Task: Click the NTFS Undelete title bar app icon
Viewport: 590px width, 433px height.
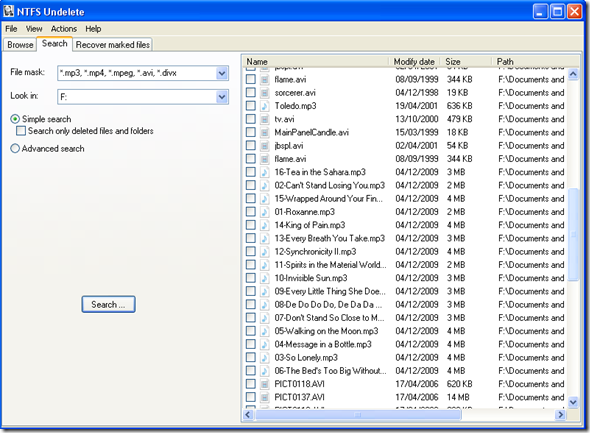Action: [8, 11]
